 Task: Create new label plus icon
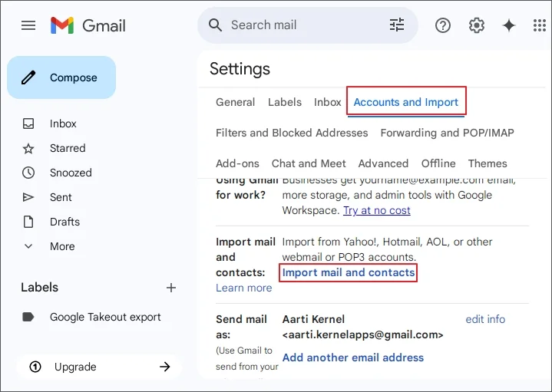point(171,288)
